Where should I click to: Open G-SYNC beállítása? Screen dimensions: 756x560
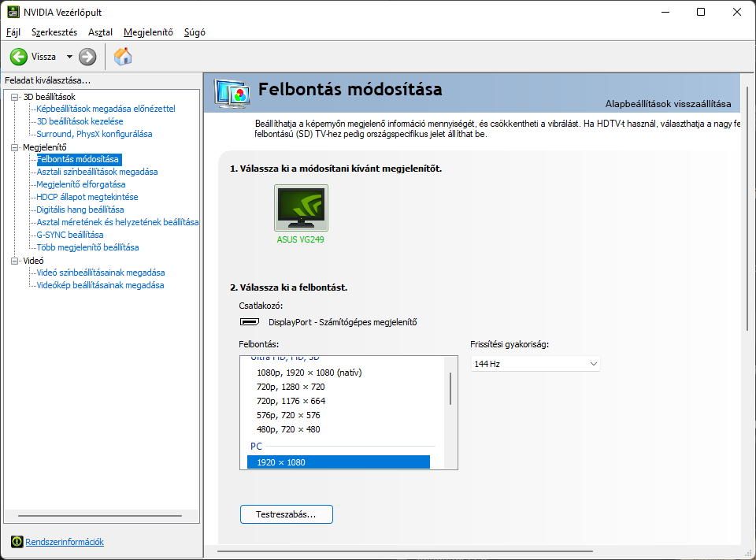coord(70,235)
